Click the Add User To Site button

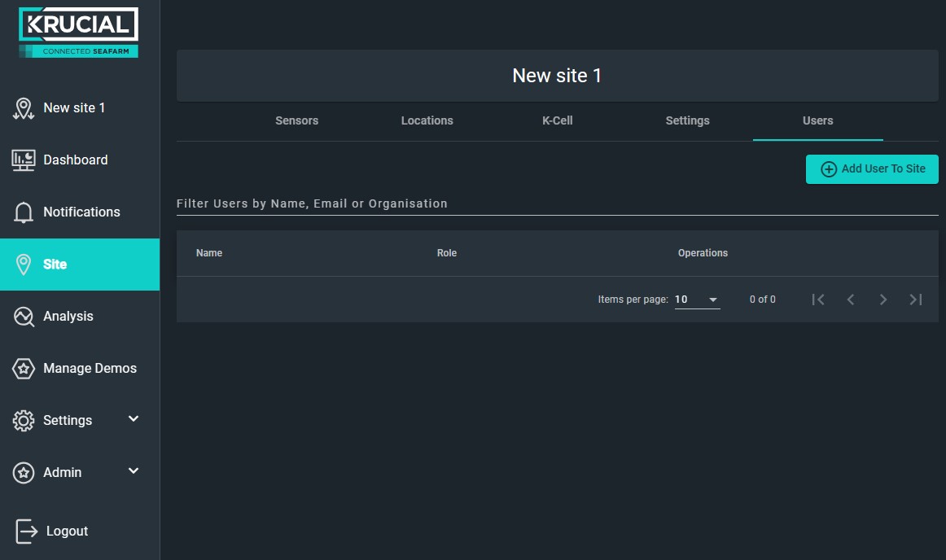(872, 169)
